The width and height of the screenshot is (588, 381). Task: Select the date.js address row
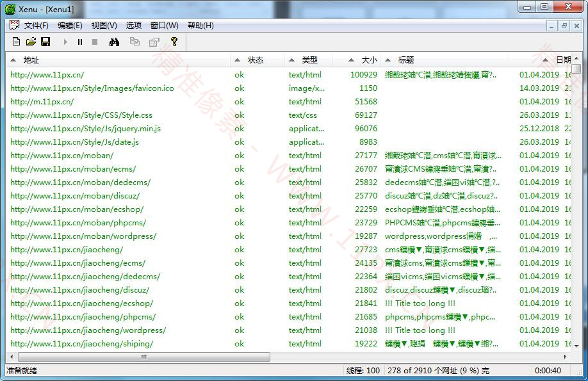75,142
